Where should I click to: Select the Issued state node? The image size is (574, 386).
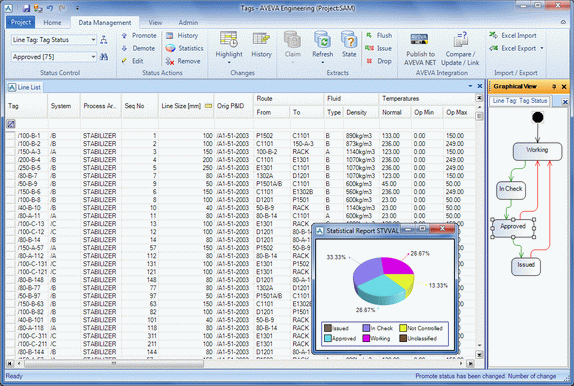(526, 266)
